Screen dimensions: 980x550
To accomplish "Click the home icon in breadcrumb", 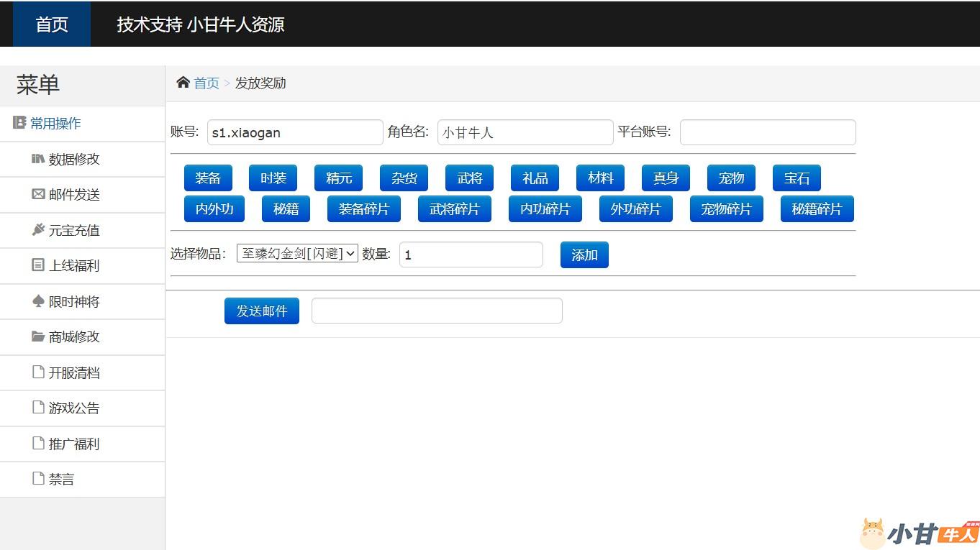I will point(183,83).
